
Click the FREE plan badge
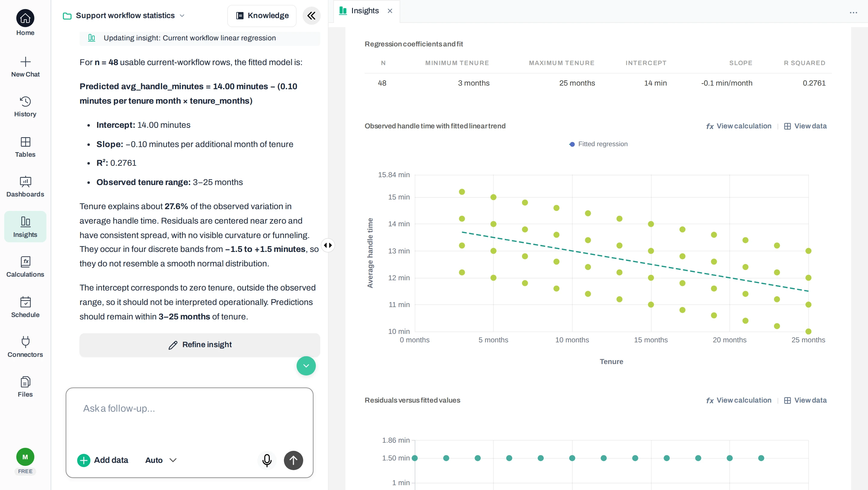click(x=25, y=471)
